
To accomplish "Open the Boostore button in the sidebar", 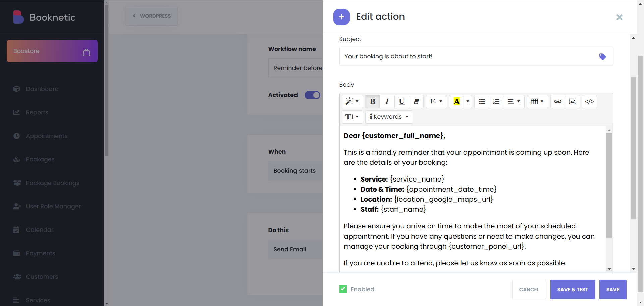I will point(52,51).
